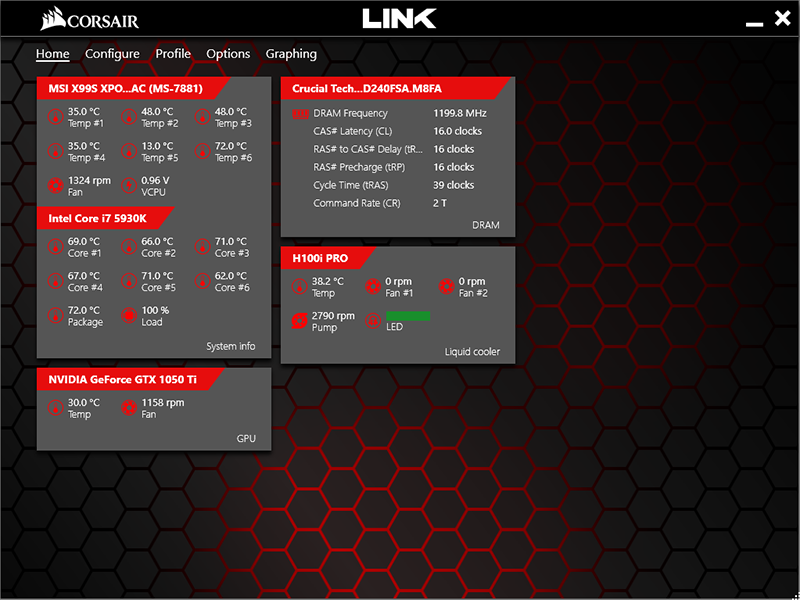Select the motherboard 1324 rpm Fan icon

click(56, 186)
